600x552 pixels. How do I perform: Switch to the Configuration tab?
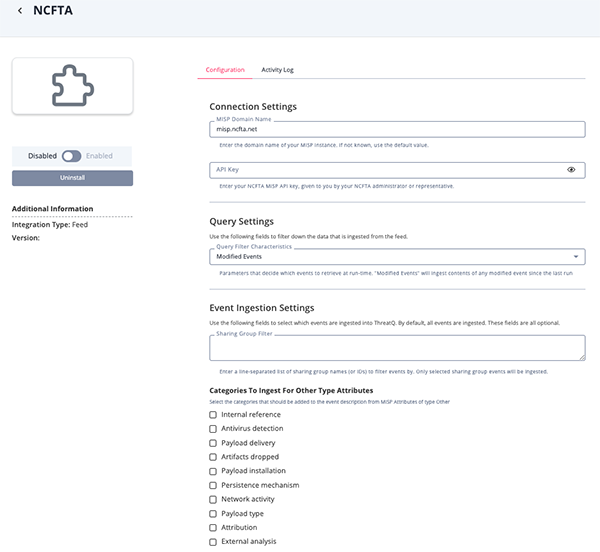click(x=225, y=70)
